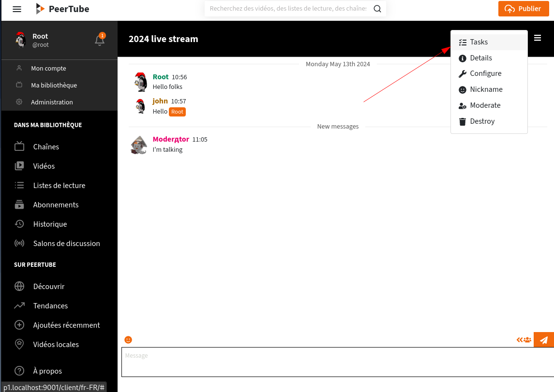Click the 'Hello folks' message
This screenshot has width=554, height=392.
coord(167,87)
